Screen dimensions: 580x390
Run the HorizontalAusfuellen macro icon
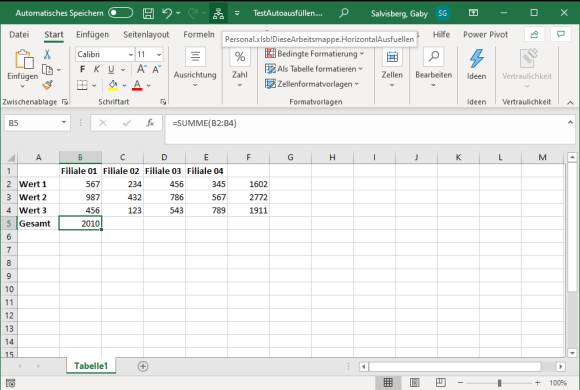click(x=218, y=13)
